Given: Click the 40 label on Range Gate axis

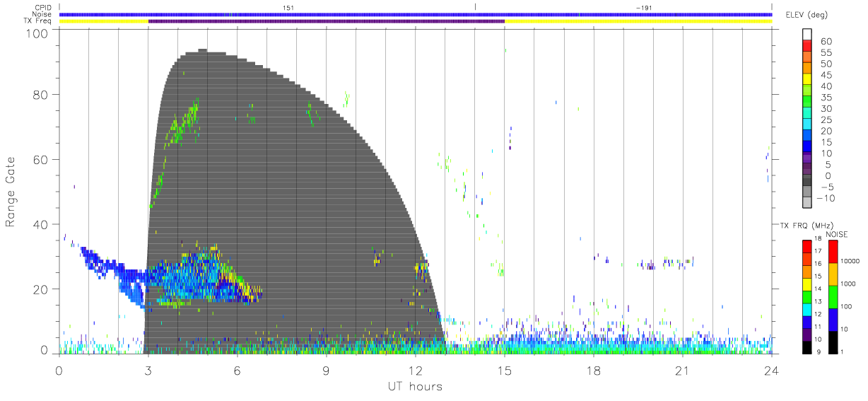Looking at the screenshot, I should pyautogui.click(x=42, y=225).
